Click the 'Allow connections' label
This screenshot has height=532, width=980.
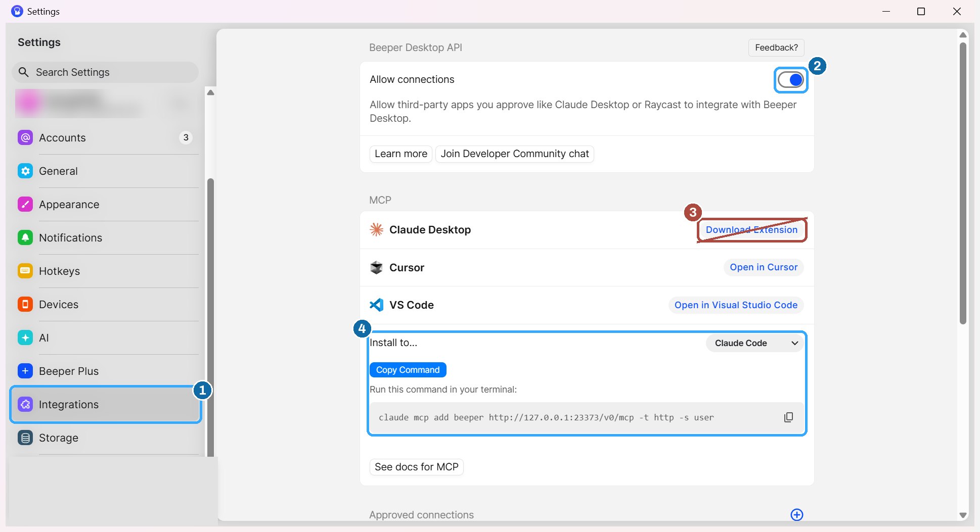pos(412,79)
